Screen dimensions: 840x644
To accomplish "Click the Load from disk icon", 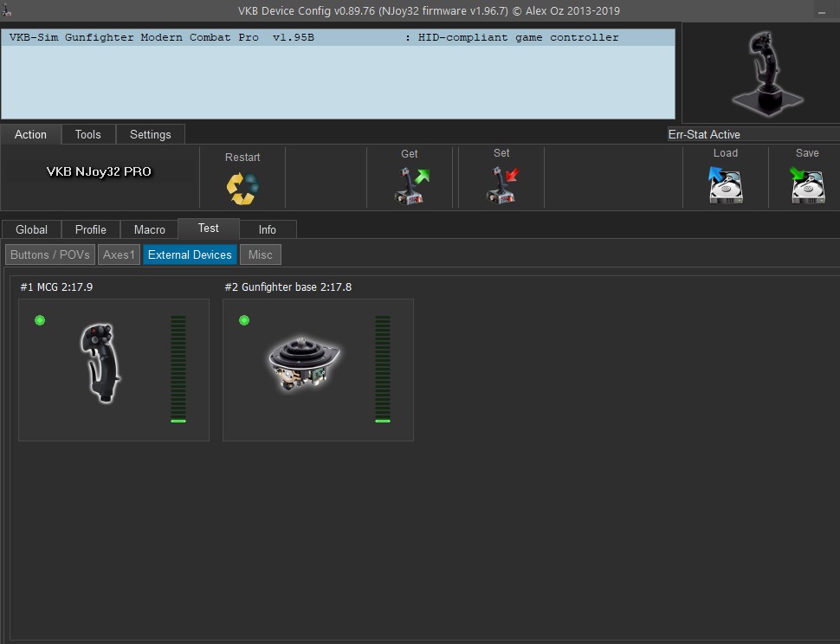I will pyautogui.click(x=725, y=185).
